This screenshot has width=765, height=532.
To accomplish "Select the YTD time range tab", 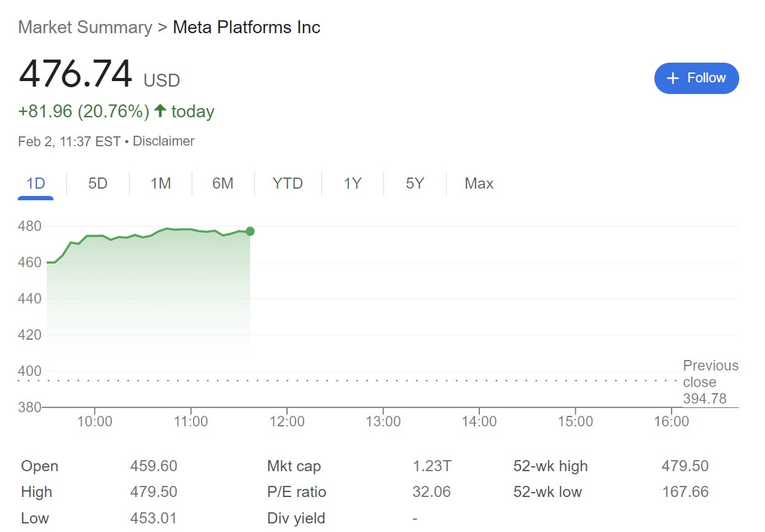I will point(288,183).
